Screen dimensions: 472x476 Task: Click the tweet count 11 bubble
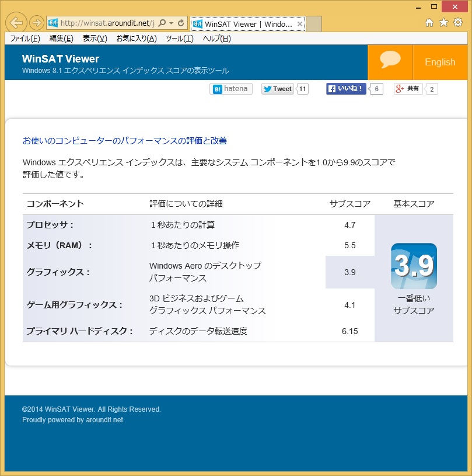click(x=302, y=89)
